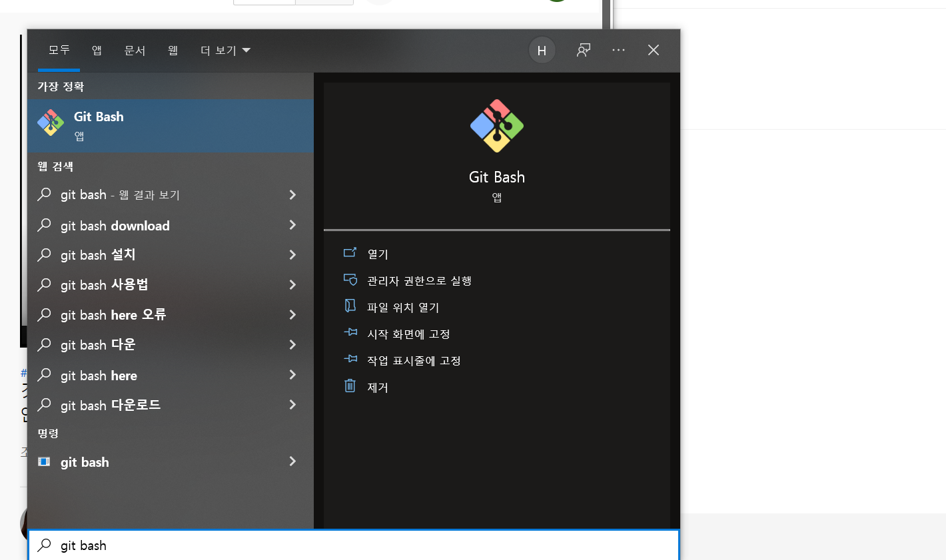946x560 pixels.
Task: Open the three-dot options menu
Action: [618, 50]
